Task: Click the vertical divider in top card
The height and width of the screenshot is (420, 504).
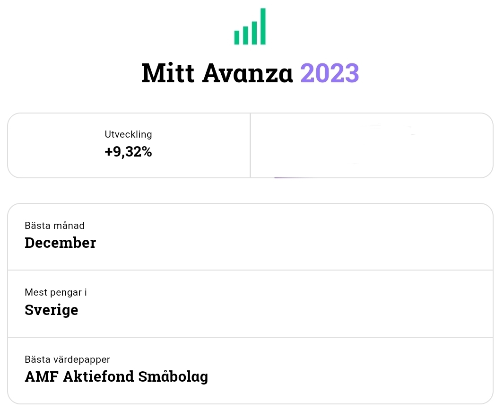Action: [x=250, y=146]
